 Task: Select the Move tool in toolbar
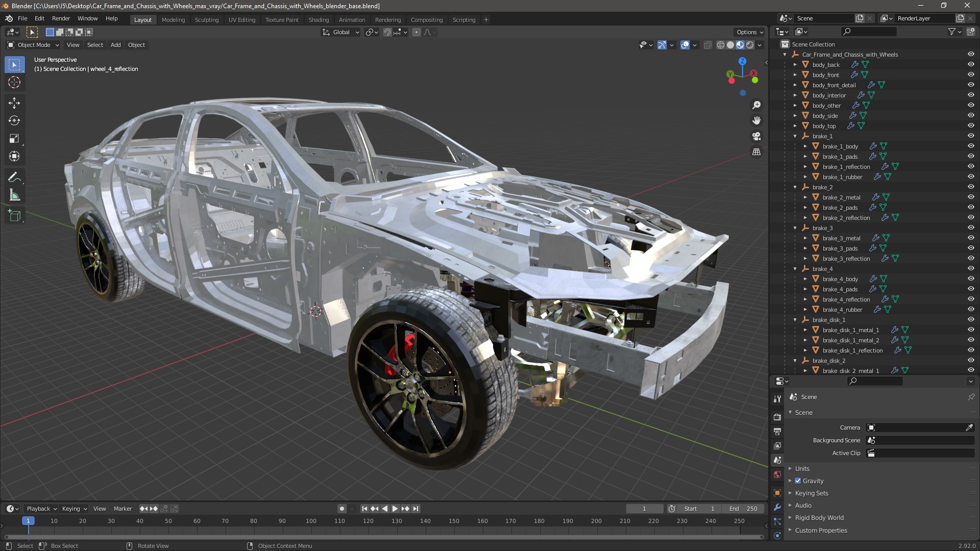coord(14,103)
